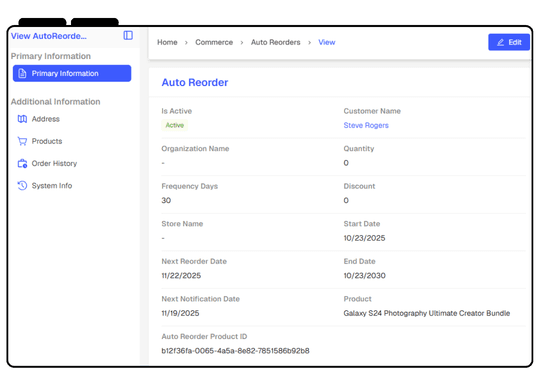Screen dimensions: 540x384
Task: Click the Address map icon
Action: click(x=22, y=119)
